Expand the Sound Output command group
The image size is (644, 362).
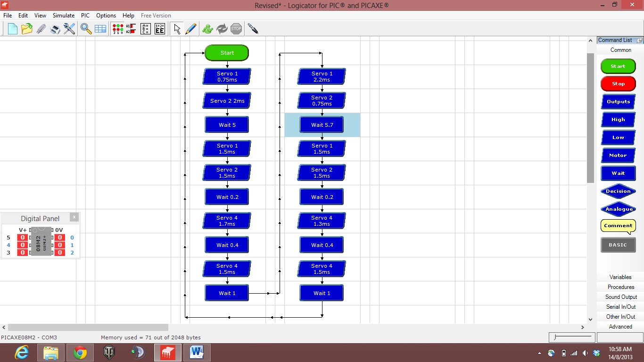620,297
